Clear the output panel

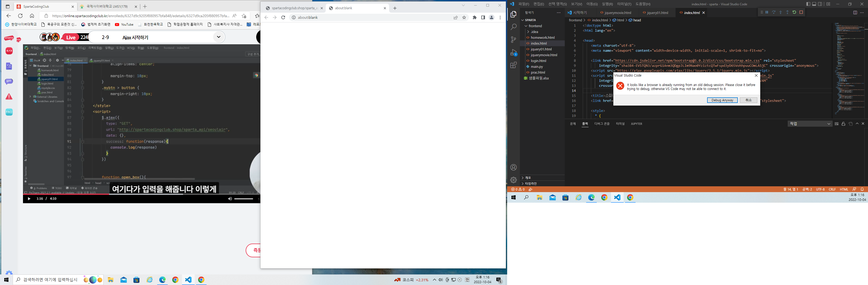pos(836,124)
